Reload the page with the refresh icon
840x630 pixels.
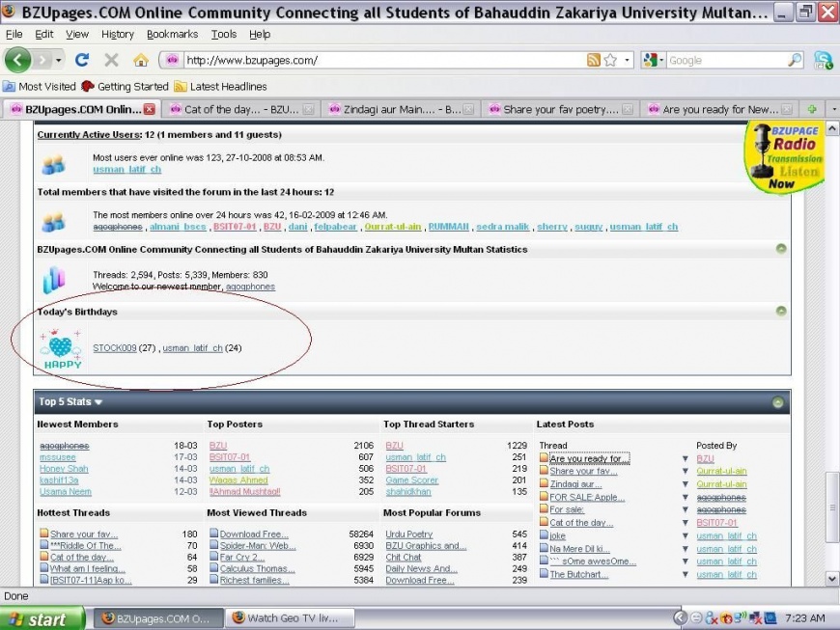click(82, 60)
